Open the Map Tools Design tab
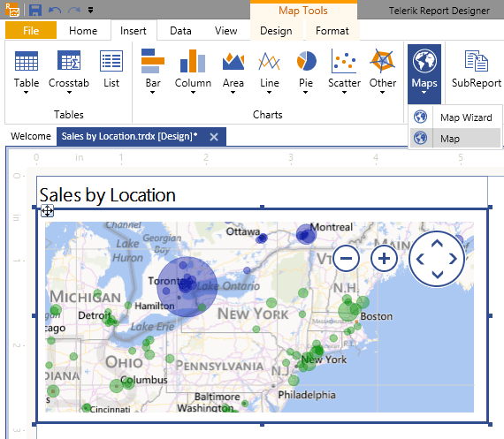Screen dimensions: 504x439 (x=276, y=31)
